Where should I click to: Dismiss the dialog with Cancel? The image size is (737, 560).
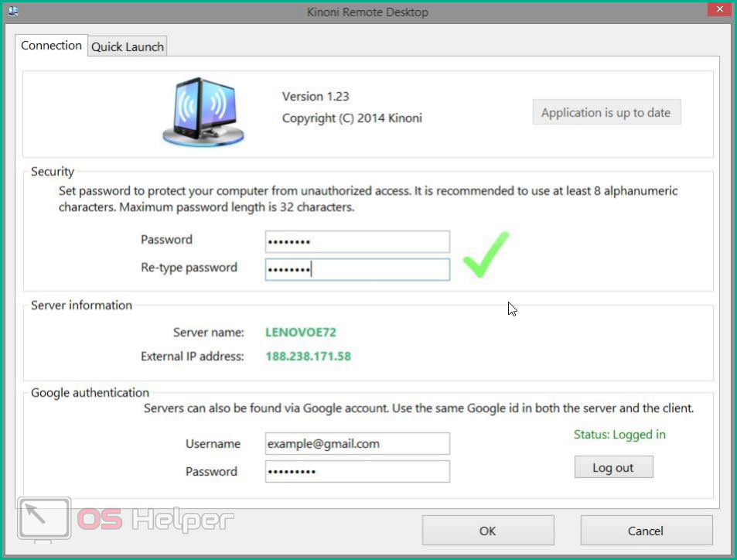[646, 531]
